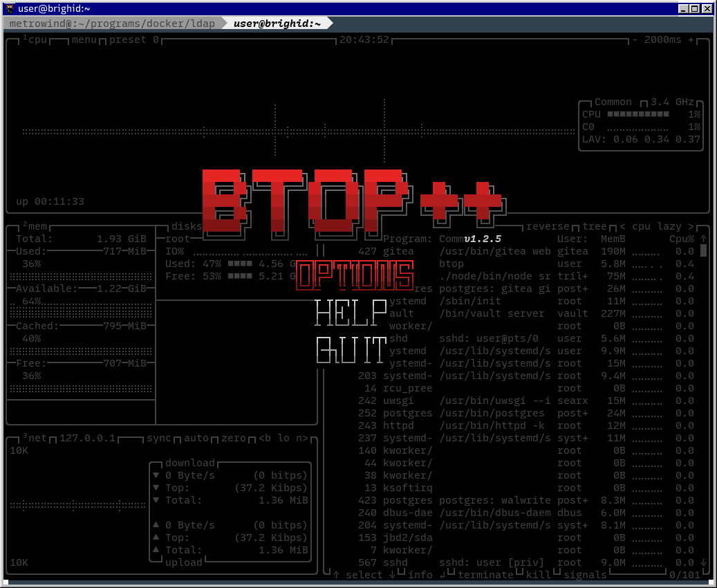The height and width of the screenshot is (588, 717).
Task: Select OPTIONS in the btop menu
Action: pos(355,275)
